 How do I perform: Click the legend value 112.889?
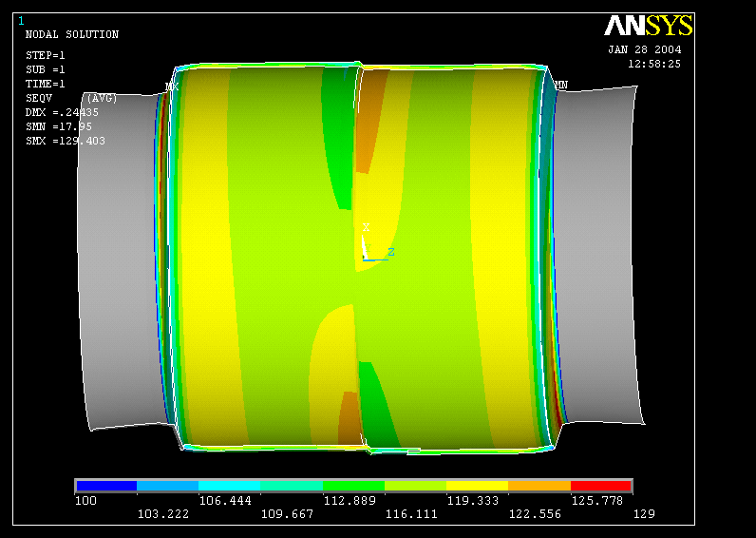point(350,501)
